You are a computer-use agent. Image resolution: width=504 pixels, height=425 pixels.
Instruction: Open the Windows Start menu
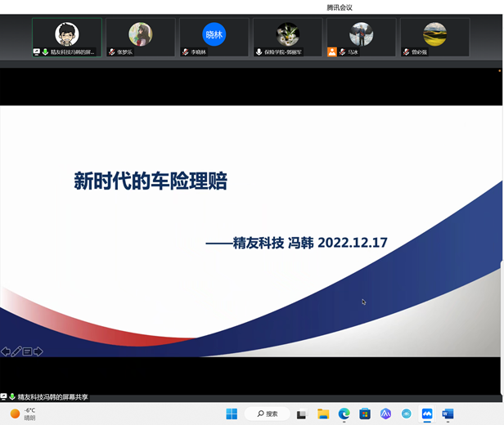pyautogui.click(x=232, y=414)
